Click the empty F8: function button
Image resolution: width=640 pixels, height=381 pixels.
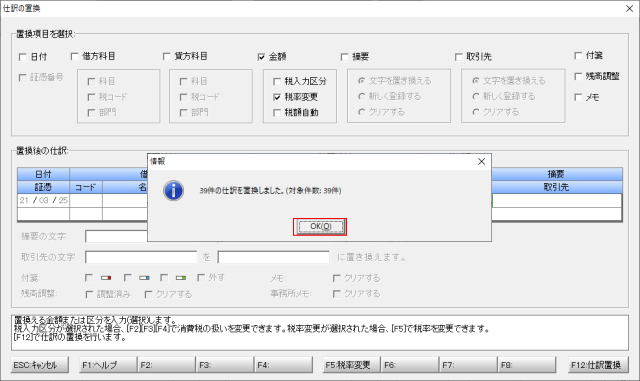coord(527,365)
